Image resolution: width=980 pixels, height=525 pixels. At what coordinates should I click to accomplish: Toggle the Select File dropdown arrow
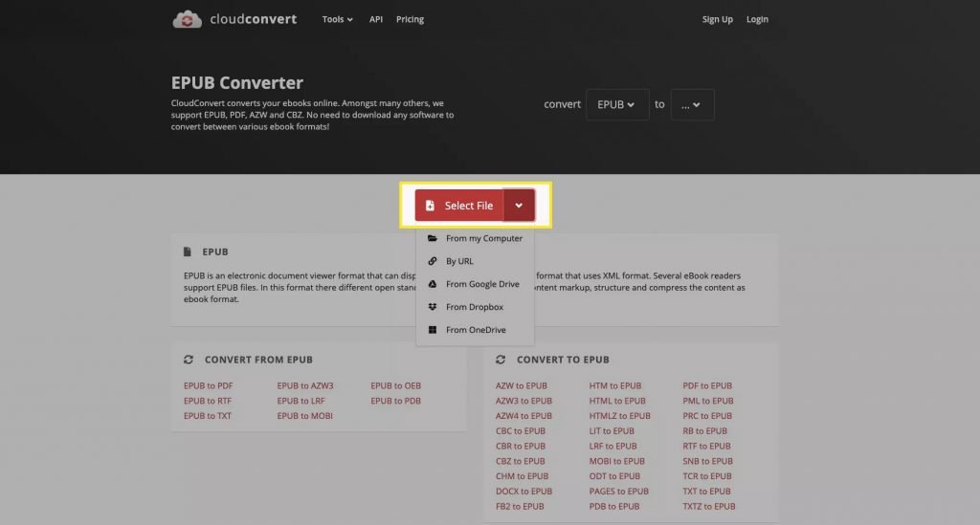pos(519,206)
